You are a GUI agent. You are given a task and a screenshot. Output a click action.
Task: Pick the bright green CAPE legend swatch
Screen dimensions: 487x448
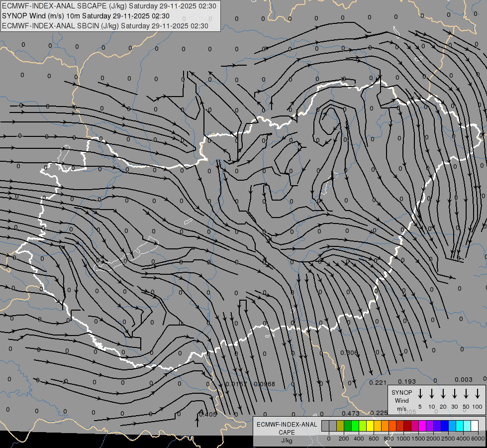coord(355,426)
